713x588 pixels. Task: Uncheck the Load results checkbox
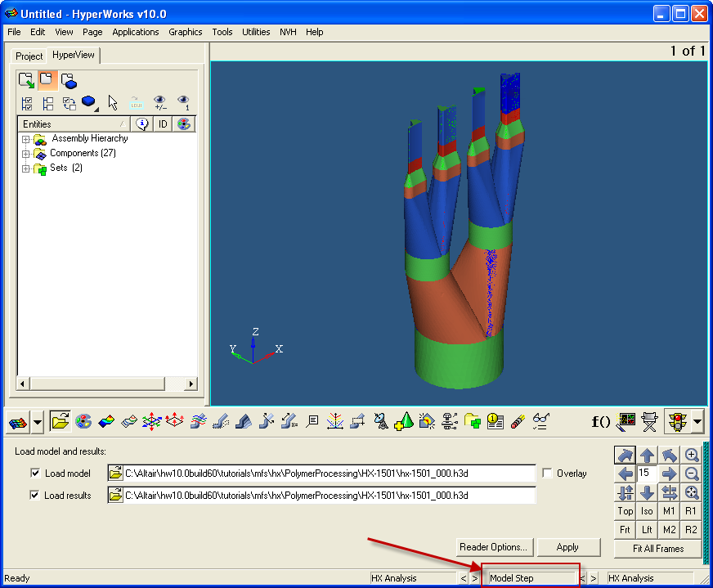tap(35, 495)
